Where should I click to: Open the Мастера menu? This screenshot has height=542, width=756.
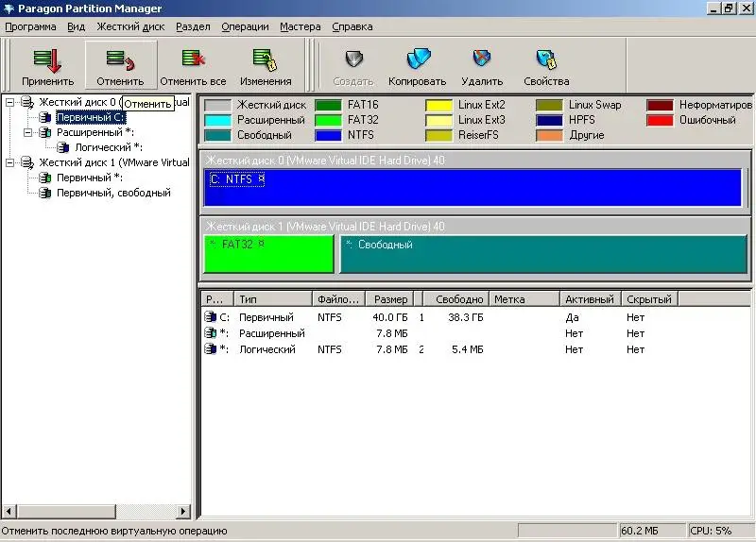coord(300,27)
